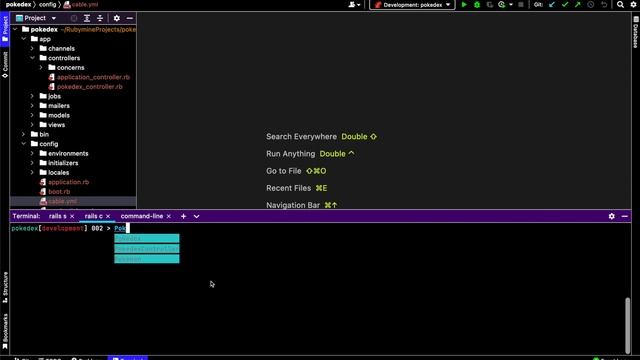640x360 pixels.
Task: Expand the bin folder
Action: click(x=24, y=134)
